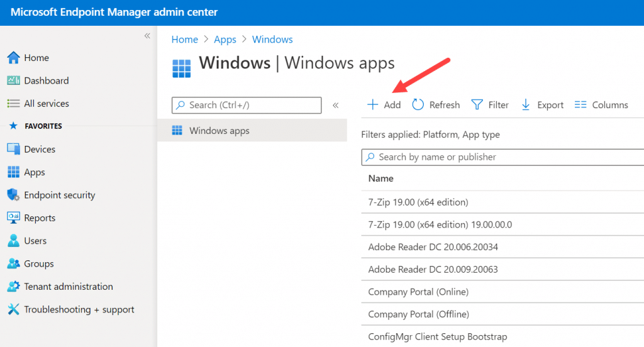Click magnifier icon in Search by name field
The width and height of the screenshot is (644, 347).
pyautogui.click(x=370, y=157)
